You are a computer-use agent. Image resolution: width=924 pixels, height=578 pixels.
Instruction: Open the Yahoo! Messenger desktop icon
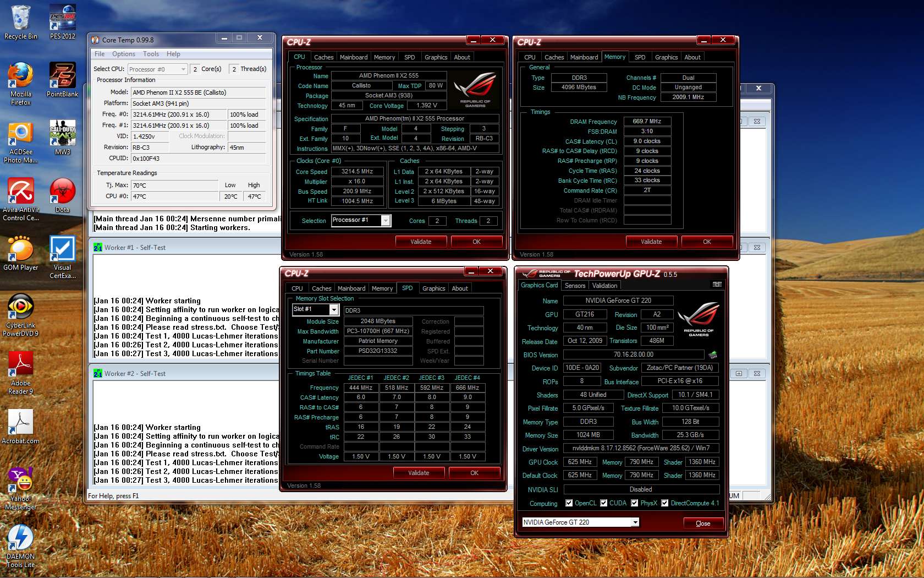pyautogui.click(x=21, y=488)
